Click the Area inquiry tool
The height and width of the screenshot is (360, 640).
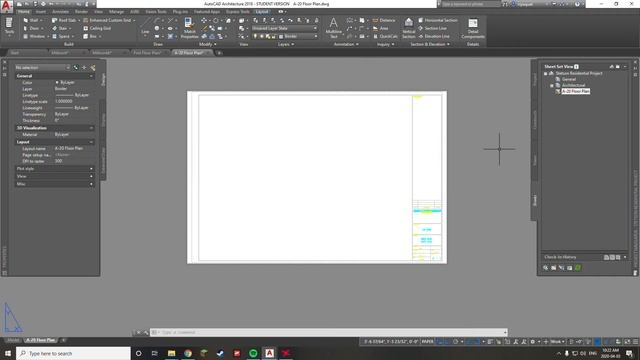380,28
